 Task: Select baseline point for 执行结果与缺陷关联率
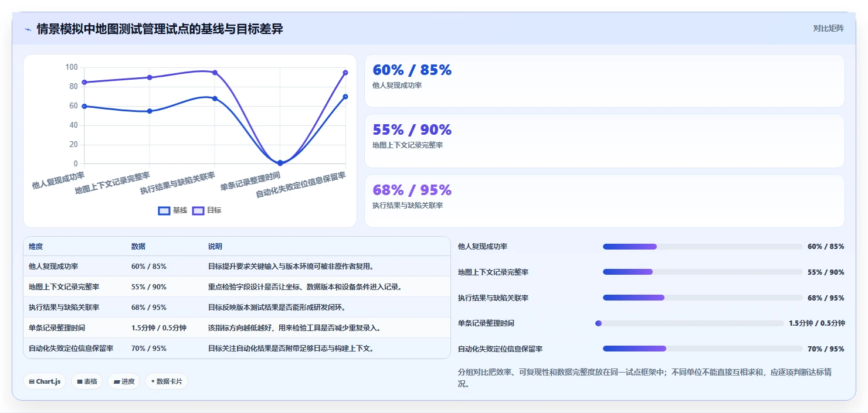pos(215,98)
